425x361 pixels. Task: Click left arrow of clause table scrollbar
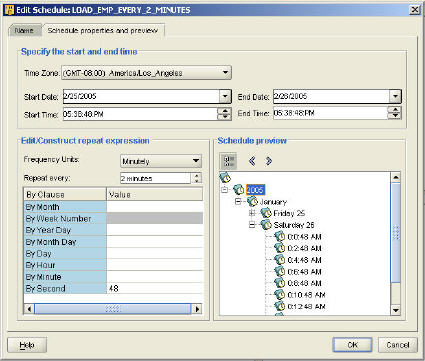click(29, 309)
